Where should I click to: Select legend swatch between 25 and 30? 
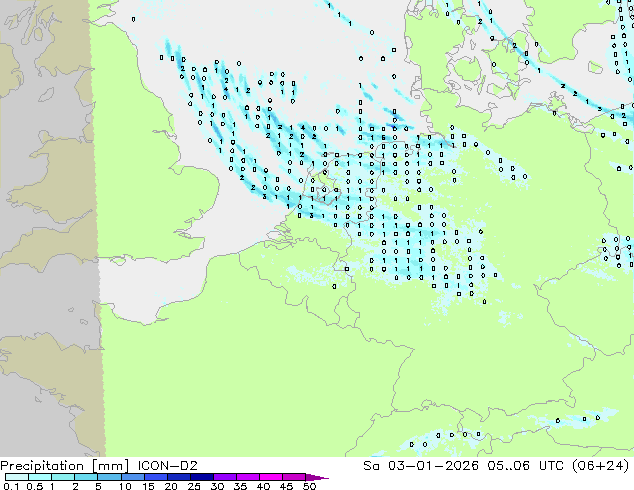202,477
